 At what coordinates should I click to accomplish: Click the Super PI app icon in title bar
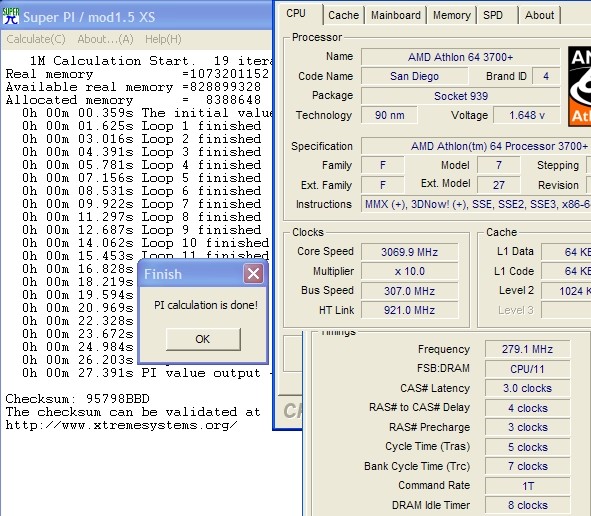click(x=11, y=16)
